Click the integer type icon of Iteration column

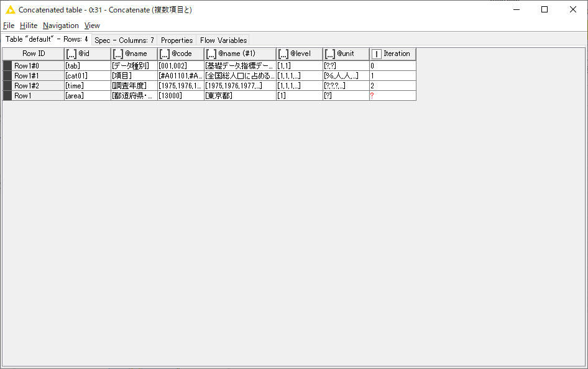377,54
